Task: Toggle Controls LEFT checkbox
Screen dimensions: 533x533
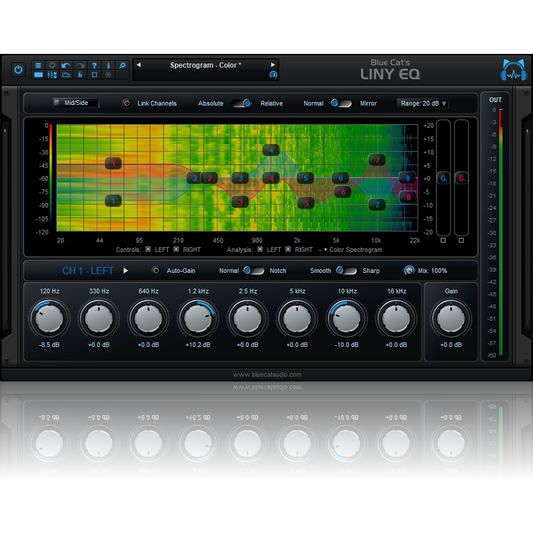Action: coord(148,250)
